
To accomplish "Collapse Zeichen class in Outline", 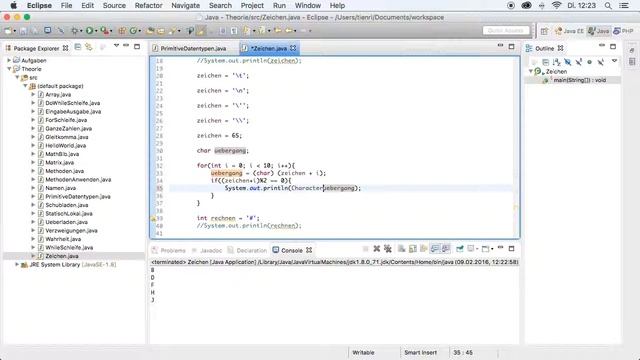I will (x=531, y=71).
